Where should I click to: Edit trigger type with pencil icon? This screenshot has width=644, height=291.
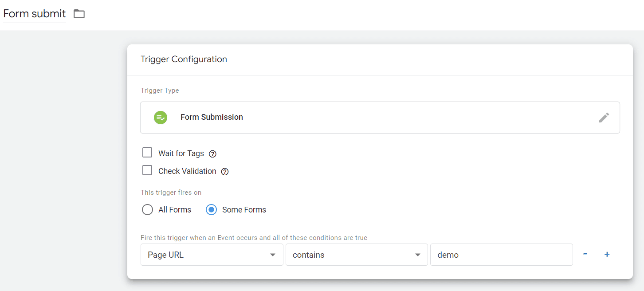coord(604,117)
